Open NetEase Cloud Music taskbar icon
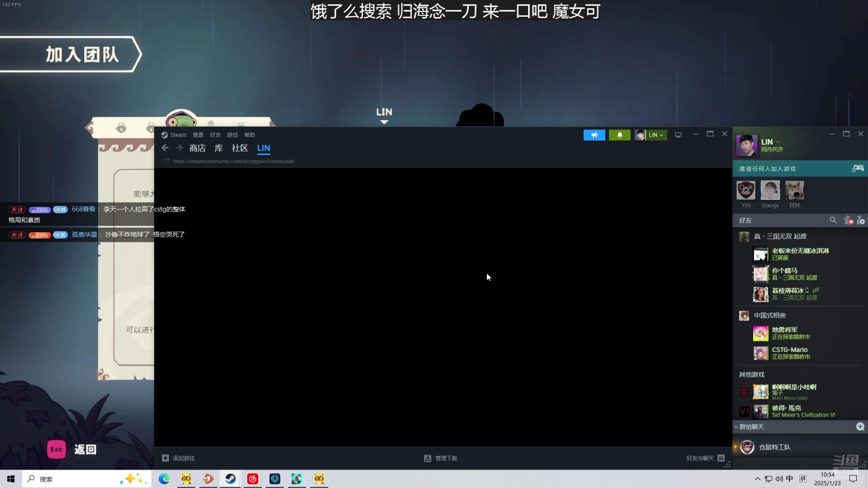Viewport: 868px width, 488px height. pos(253,479)
